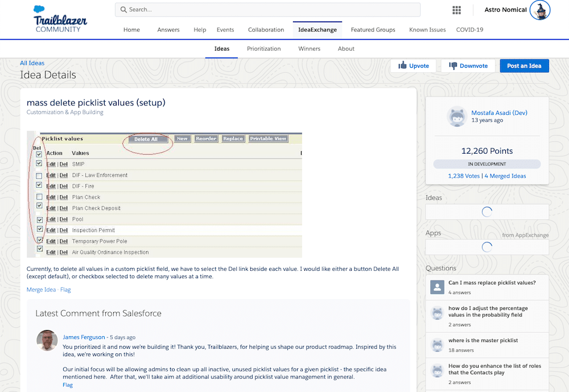569x392 pixels.
Task: Open the Answers nav item
Action: pos(168,30)
